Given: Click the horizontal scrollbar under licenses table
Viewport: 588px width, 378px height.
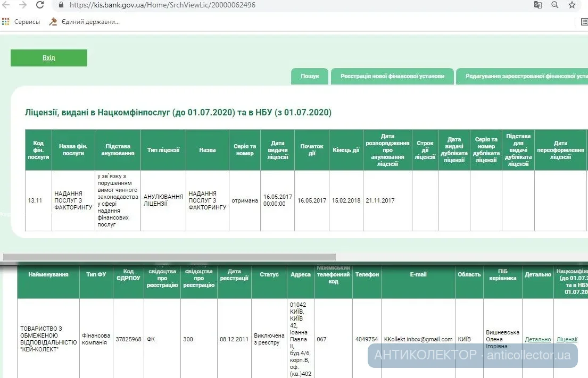Looking at the screenshot, I should [x=169, y=257].
